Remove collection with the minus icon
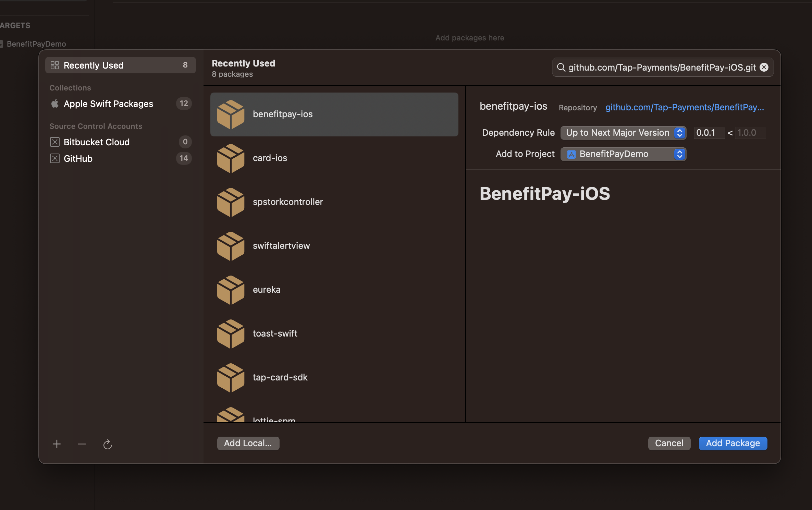812x510 pixels. (82, 444)
